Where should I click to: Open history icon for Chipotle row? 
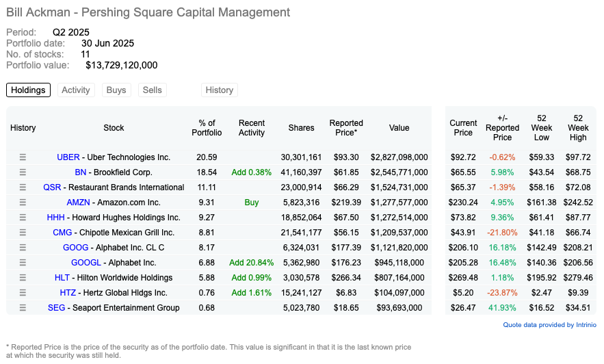pyautogui.click(x=23, y=232)
